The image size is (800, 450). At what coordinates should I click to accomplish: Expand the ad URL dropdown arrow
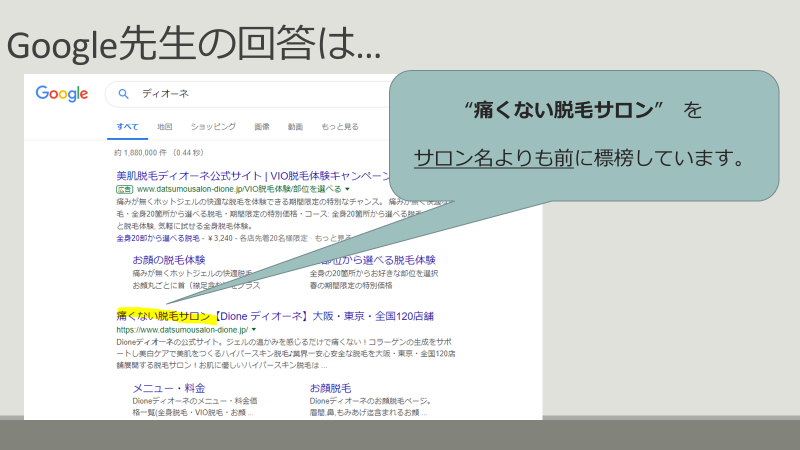coord(347,189)
